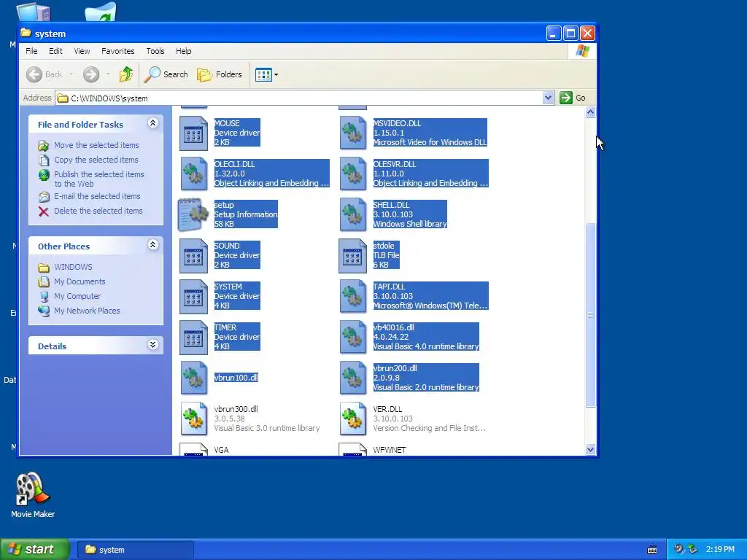Image resolution: width=747 pixels, height=560 pixels.
Task: Click the Views icon in toolbar
Action: (x=263, y=75)
